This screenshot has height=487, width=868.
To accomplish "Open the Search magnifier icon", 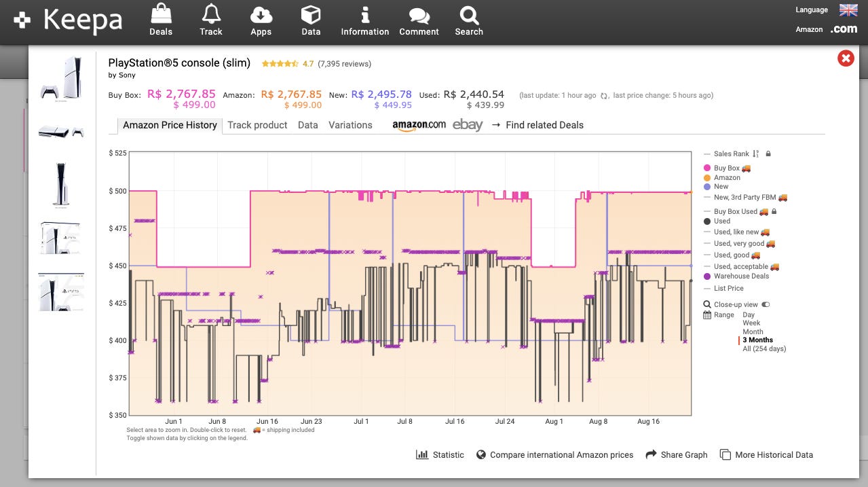I will pos(469,15).
